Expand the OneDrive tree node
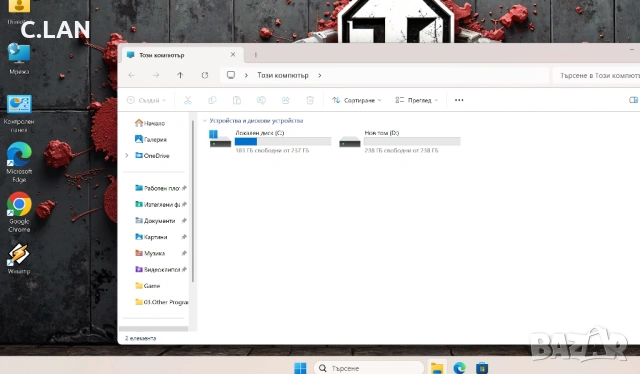Viewport: 640px width, 374px height. (x=127, y=156)
